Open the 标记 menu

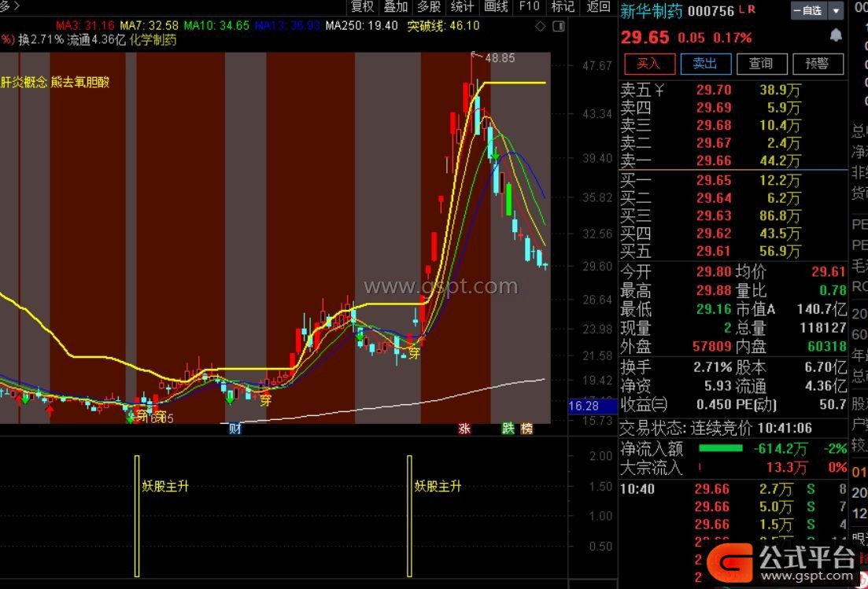point(563,6)
